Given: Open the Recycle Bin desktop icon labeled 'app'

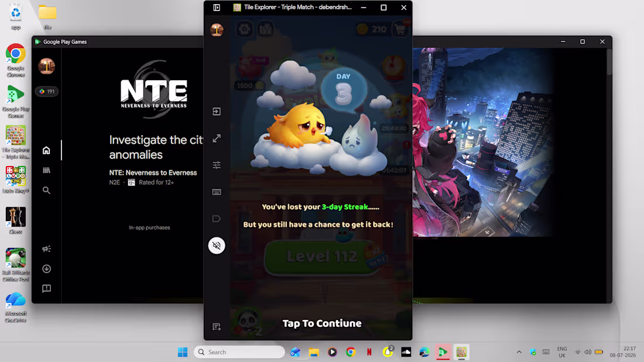Looking at the screenshot, I should (x=16, y=17).
